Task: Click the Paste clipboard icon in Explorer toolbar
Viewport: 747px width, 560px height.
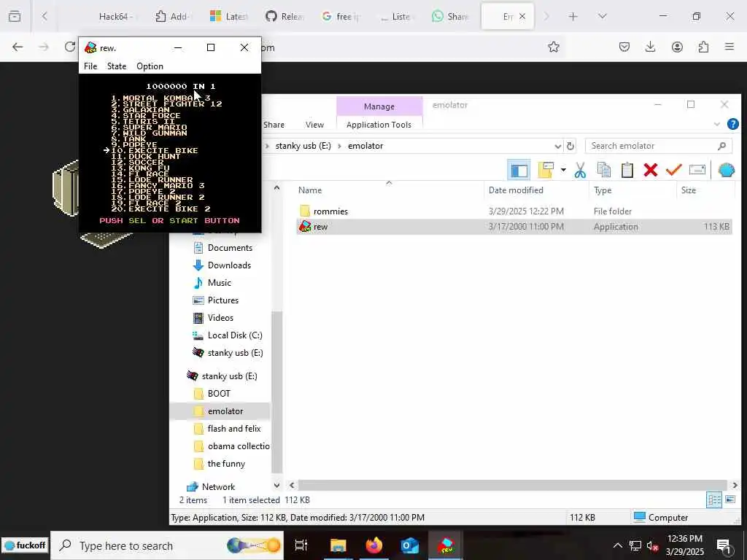Action: point(627,170)
